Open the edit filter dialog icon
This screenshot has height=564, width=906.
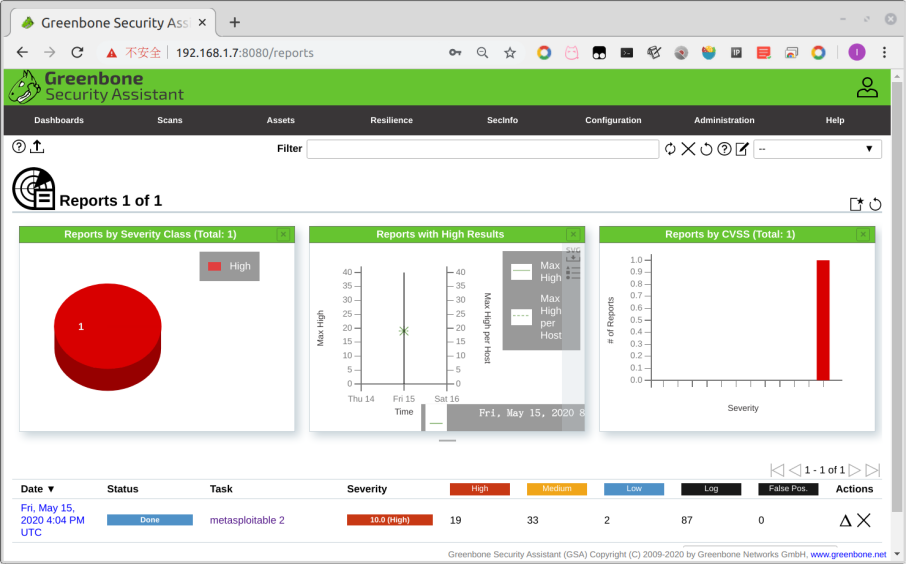click(x=742, y=149)
